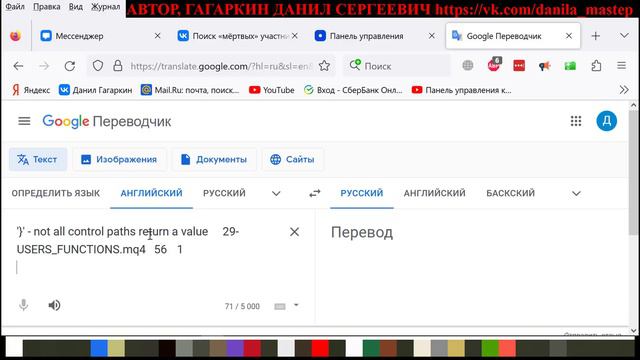Open the Журнал menu
The width and height of the screenshot is (640, 360).
pos(105,7)
